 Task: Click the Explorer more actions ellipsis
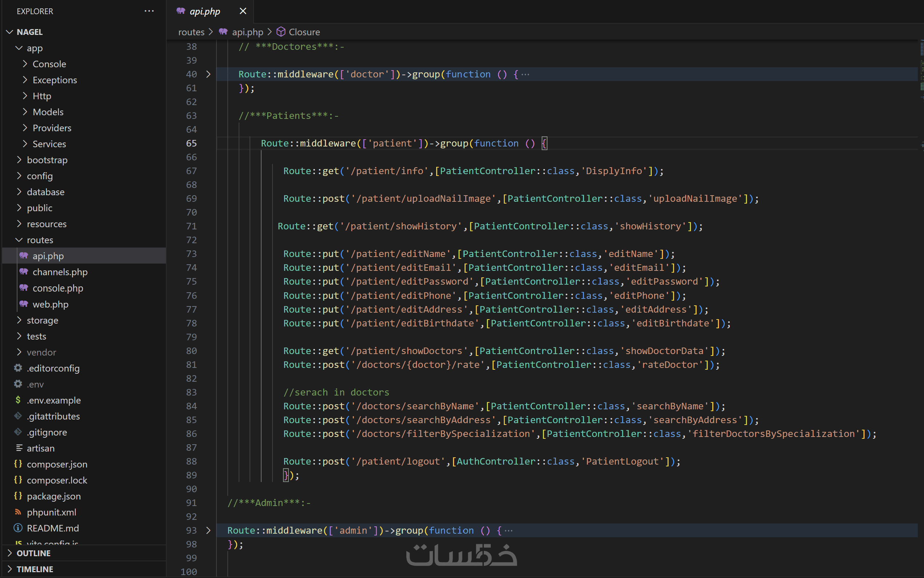pyautogui.click(x=149, y=11)
